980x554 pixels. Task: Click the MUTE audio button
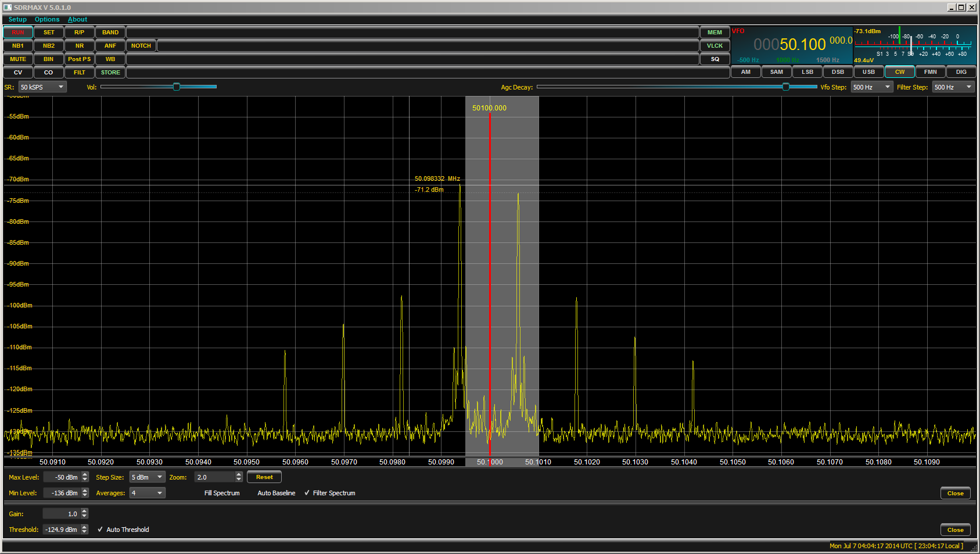pos(18,59)
